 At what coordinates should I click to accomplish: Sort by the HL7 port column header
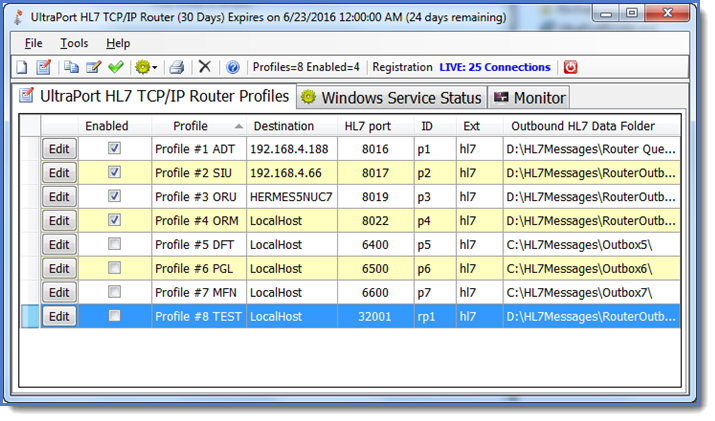click(x=375, y=126)
